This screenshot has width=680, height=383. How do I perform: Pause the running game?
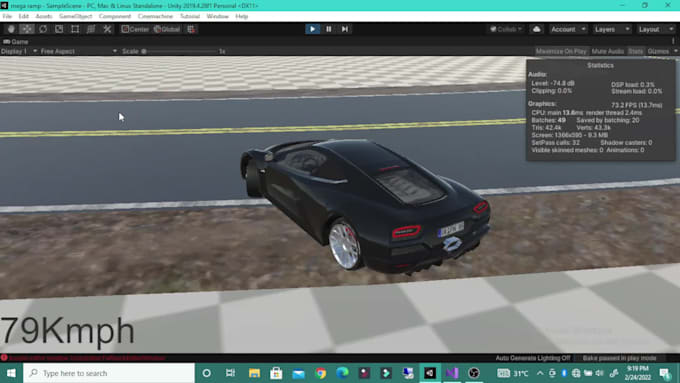329,29
